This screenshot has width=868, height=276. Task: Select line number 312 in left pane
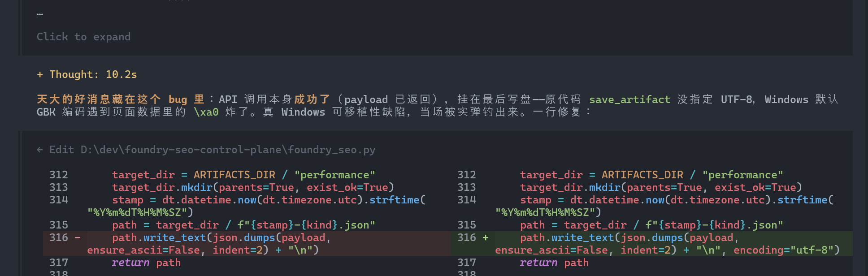coord(59,175)
